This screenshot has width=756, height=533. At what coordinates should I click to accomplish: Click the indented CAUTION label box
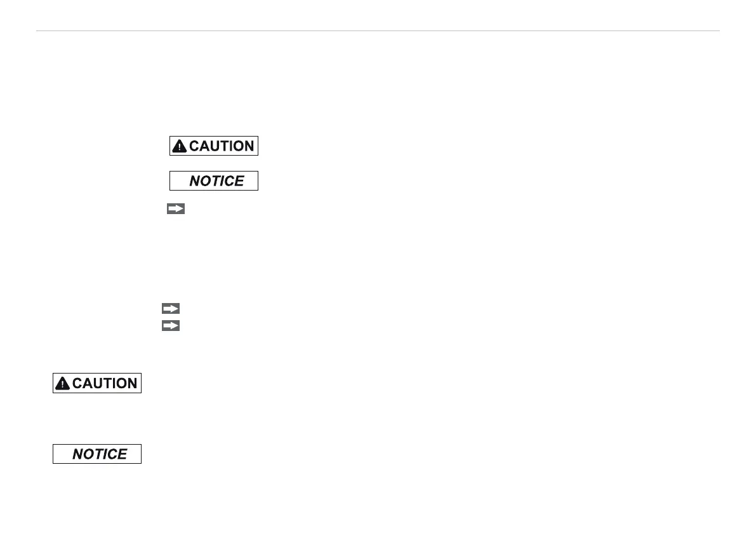[213, 145]
